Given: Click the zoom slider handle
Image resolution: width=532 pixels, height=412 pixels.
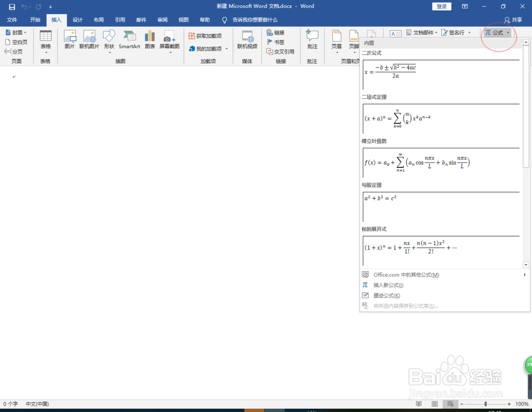Looking at the screenshot, I should pos(486,404).
